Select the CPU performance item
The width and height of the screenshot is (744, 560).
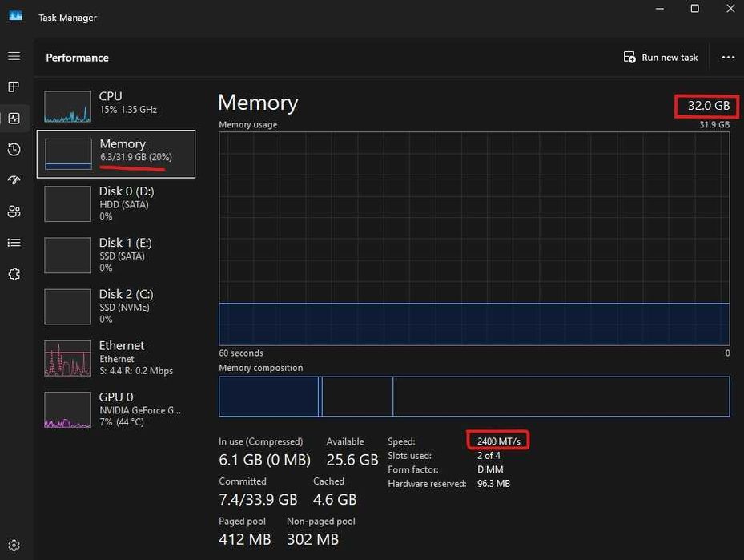(116, 107)
